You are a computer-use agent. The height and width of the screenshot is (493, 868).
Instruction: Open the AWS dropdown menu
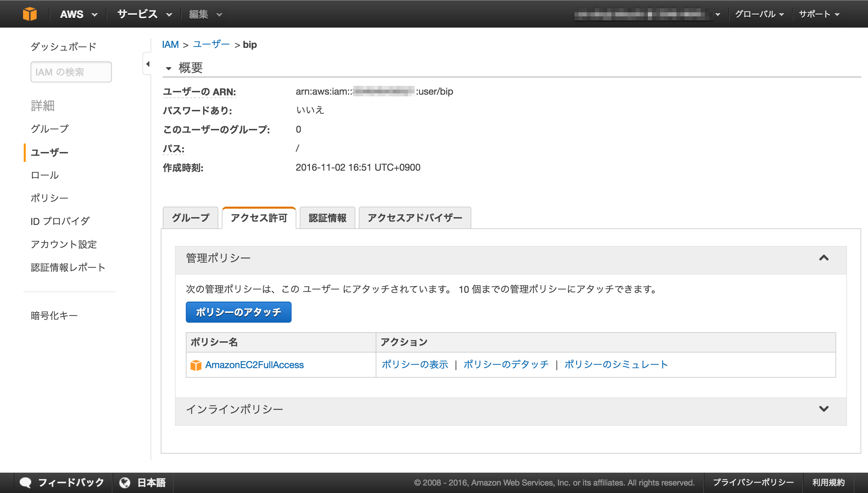point(79,14)
